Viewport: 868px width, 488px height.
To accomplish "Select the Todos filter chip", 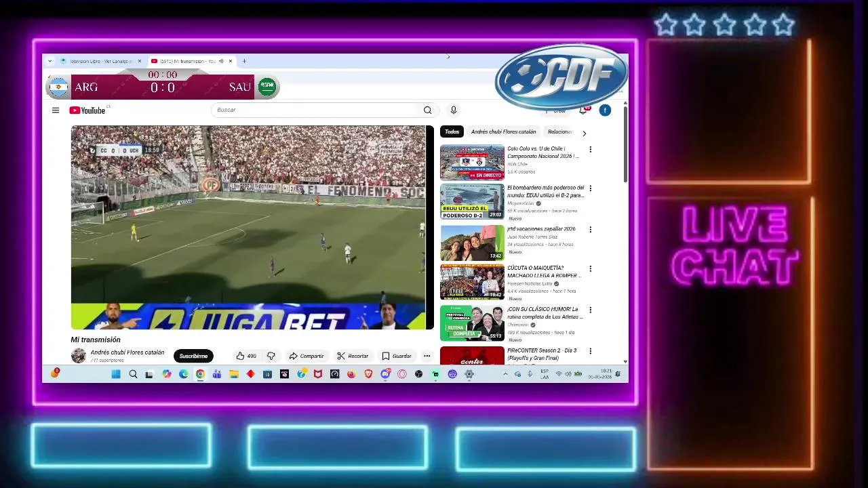I will click(452, 131).
